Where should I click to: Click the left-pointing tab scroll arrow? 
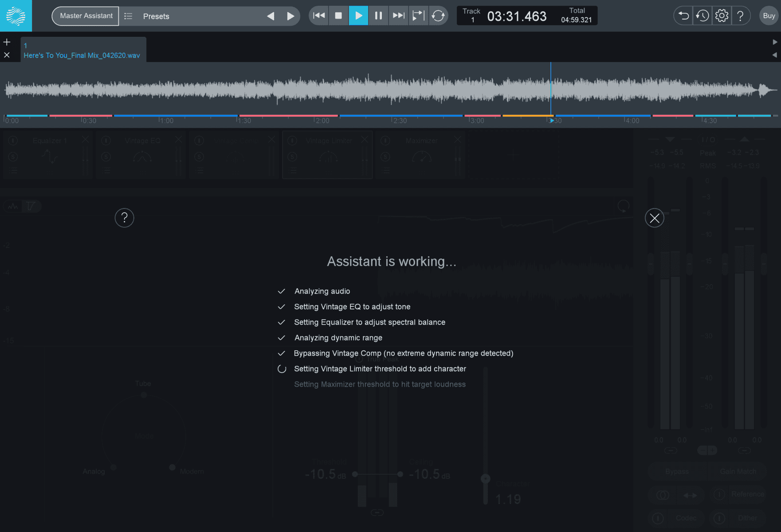point(775,55)
